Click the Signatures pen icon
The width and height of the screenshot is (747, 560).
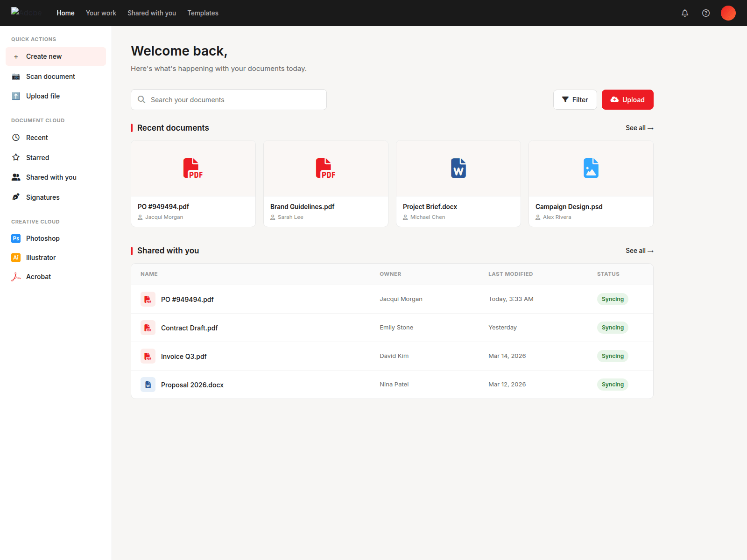coord(16,197)
